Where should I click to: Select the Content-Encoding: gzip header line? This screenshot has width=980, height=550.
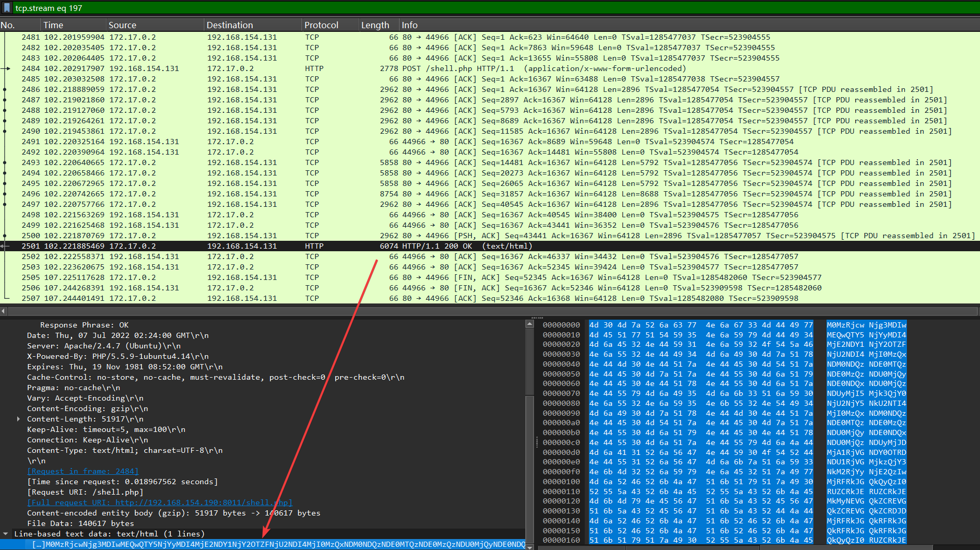(88, 408)
